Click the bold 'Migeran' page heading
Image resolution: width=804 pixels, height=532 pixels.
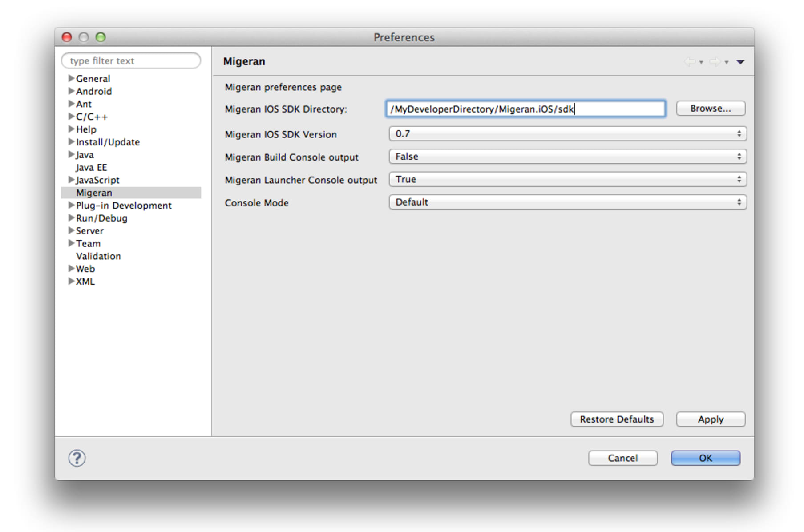click(244, 61)
